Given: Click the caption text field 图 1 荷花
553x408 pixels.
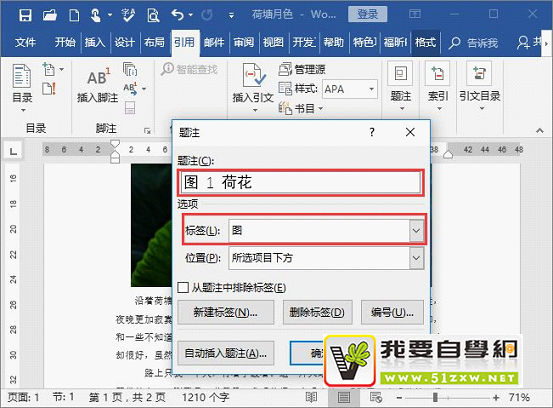Looking at the screenshot, I should 300,183.
